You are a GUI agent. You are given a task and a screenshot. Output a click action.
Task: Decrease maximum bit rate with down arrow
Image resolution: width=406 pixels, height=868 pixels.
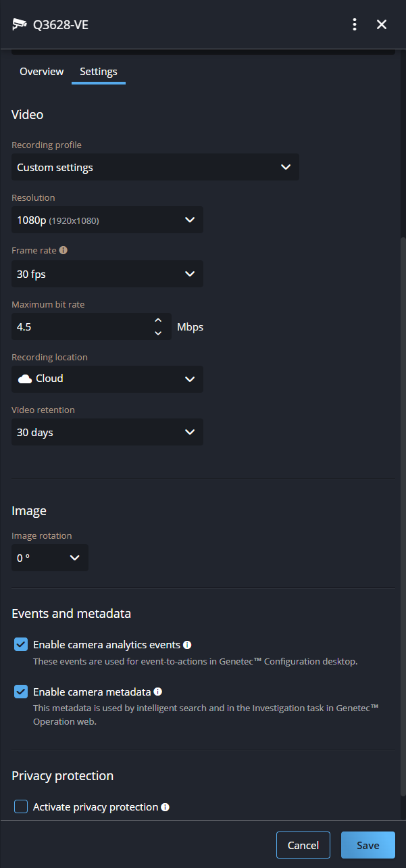point(158,333)
